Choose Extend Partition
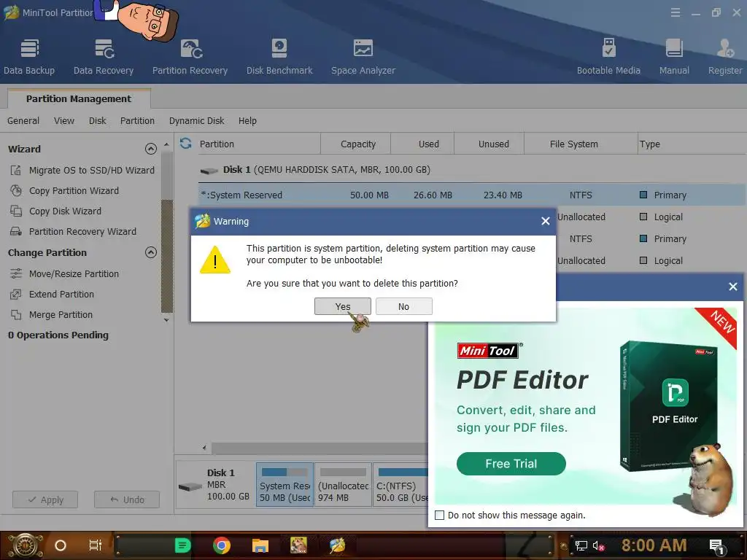 (52, 295)
